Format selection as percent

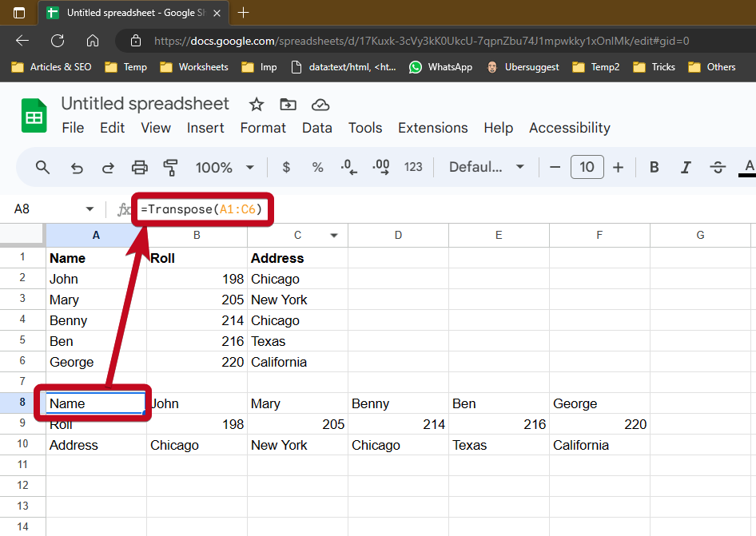[x=317, y=168]
